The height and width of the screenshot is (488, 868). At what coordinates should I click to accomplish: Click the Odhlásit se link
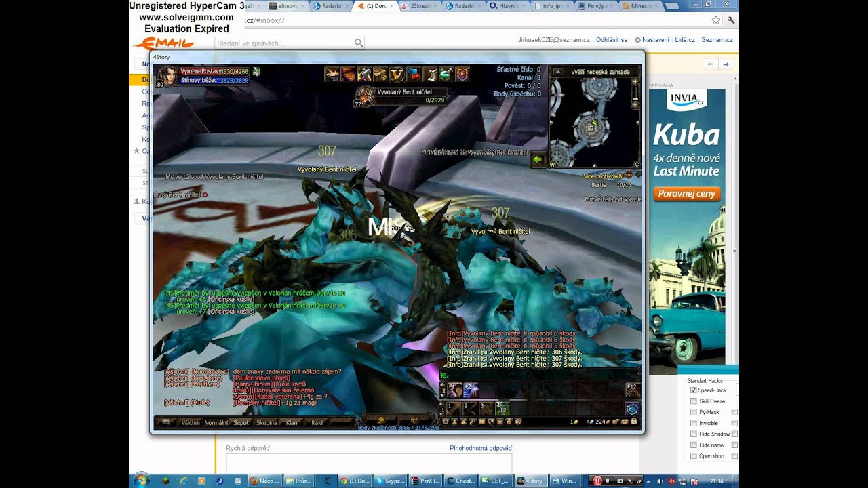[612, 40]
